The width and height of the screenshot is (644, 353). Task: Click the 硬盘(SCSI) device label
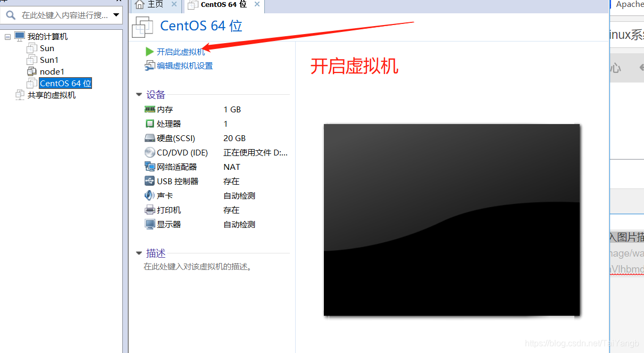pyautogui.click(x=176, y=138)
